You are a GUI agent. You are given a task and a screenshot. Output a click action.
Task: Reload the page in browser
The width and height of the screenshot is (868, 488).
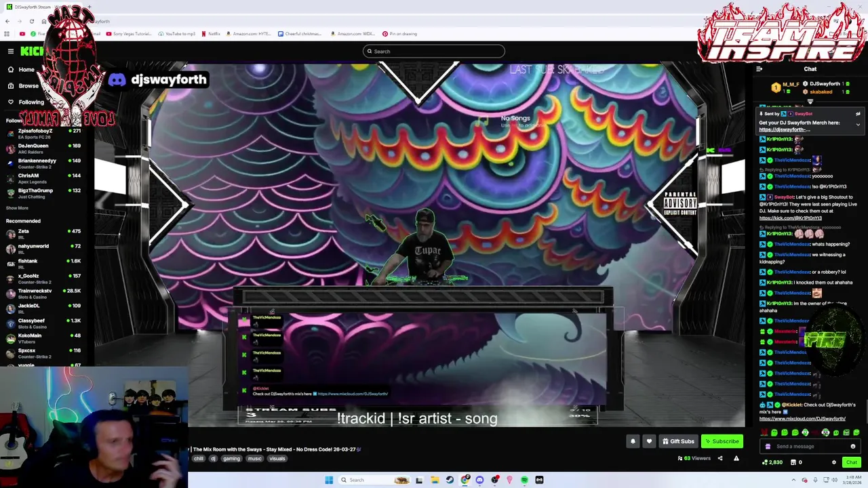pos(31,22)
